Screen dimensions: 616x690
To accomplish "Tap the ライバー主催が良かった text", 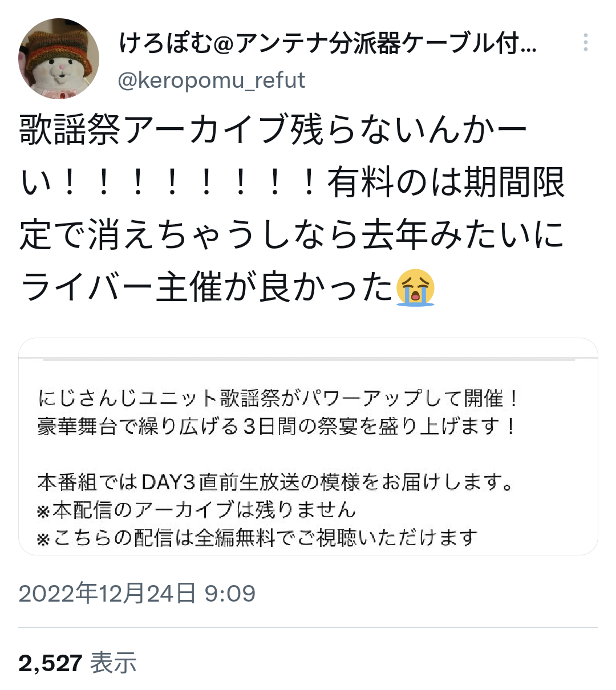I will pyautogui.click(x=207, y=287).
